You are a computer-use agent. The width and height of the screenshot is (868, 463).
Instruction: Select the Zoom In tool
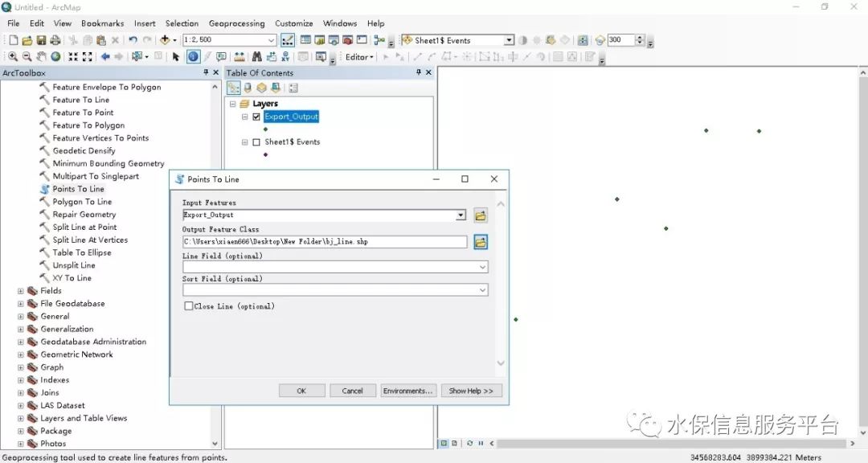(12, 56)
